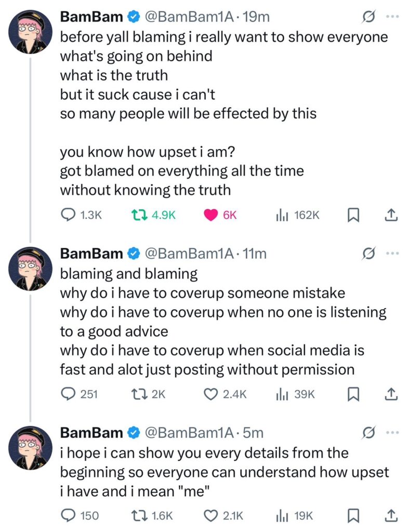Open BamBam's avatar on the 11m tweet

pos(31,269)
